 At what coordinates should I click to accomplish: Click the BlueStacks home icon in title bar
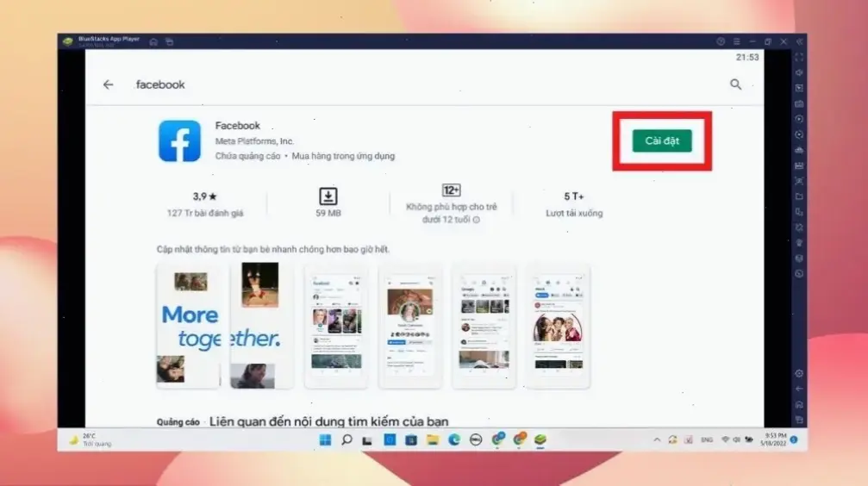[x=153, y=42]
